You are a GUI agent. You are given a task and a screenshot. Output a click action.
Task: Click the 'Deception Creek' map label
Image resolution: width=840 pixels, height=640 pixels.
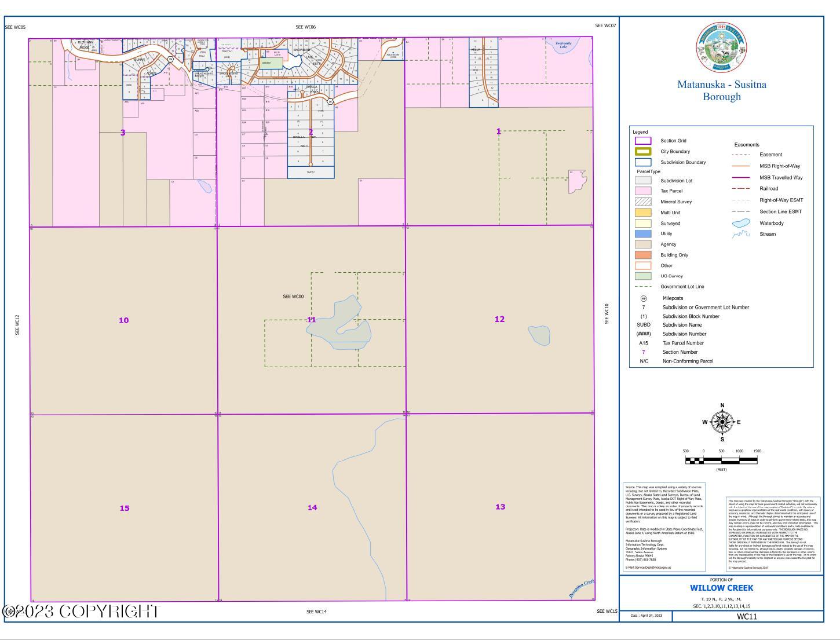[x=582, y=588]
